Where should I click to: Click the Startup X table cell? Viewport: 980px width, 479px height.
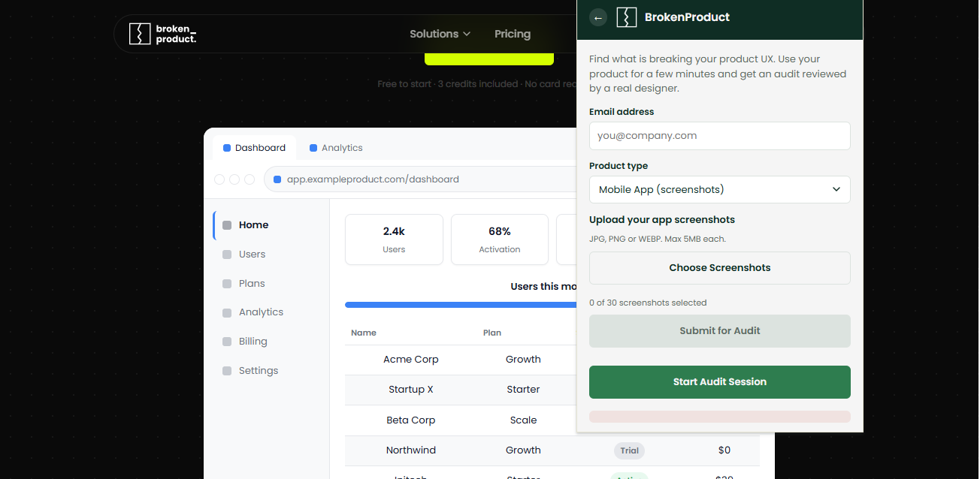pyautogui.click(x=411, y=390)
